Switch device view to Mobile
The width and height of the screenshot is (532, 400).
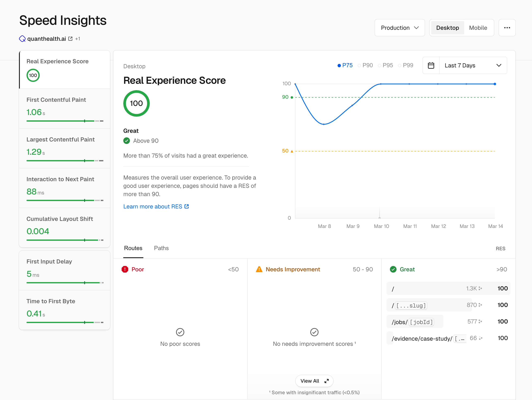tap(478, 28)
